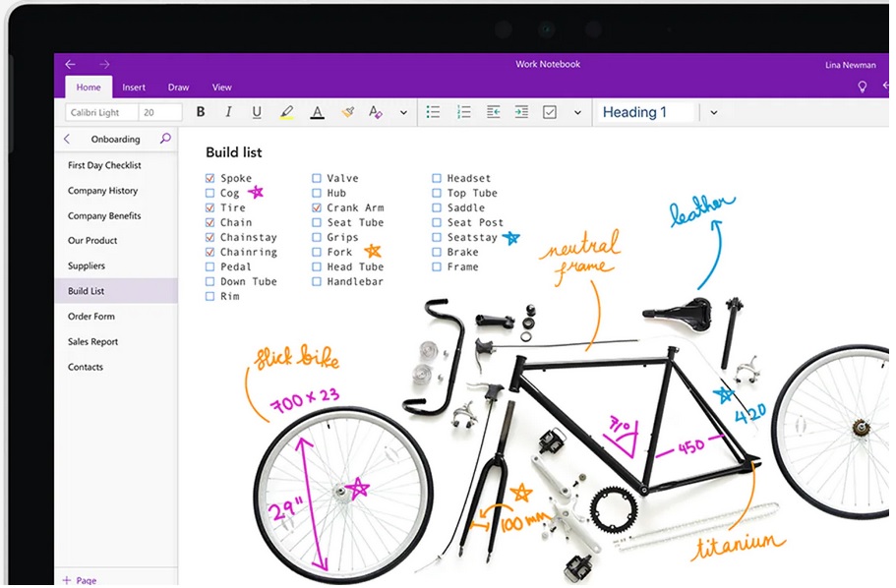Check the Rim checkbox
The width and height of the screenshot is (896, 588).
coord(209,297)
